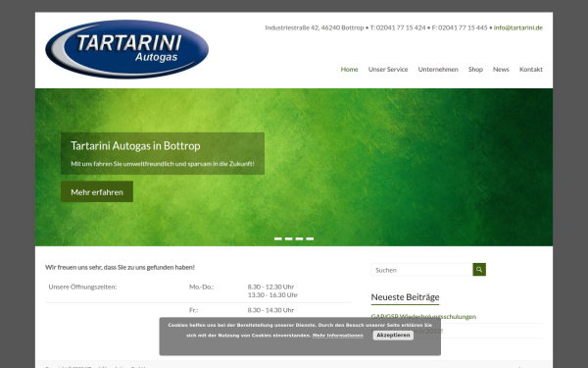Screen dimensions: 588x368
Task: Click the Tartarini Autogas in Bottrop heading
Action: click(x=135, y=145)
